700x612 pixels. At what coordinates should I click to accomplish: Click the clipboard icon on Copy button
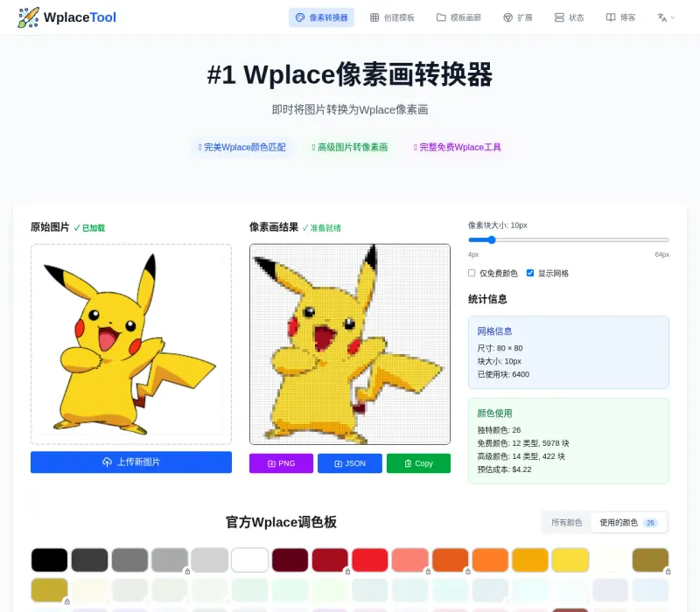pyautogui.click(x=408, y=464)
